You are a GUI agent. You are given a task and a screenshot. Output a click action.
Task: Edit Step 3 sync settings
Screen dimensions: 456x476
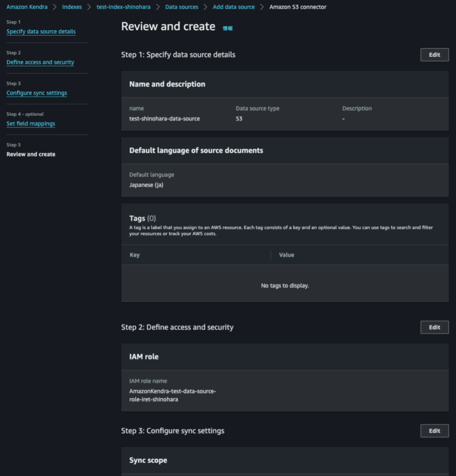click(434, 431)
